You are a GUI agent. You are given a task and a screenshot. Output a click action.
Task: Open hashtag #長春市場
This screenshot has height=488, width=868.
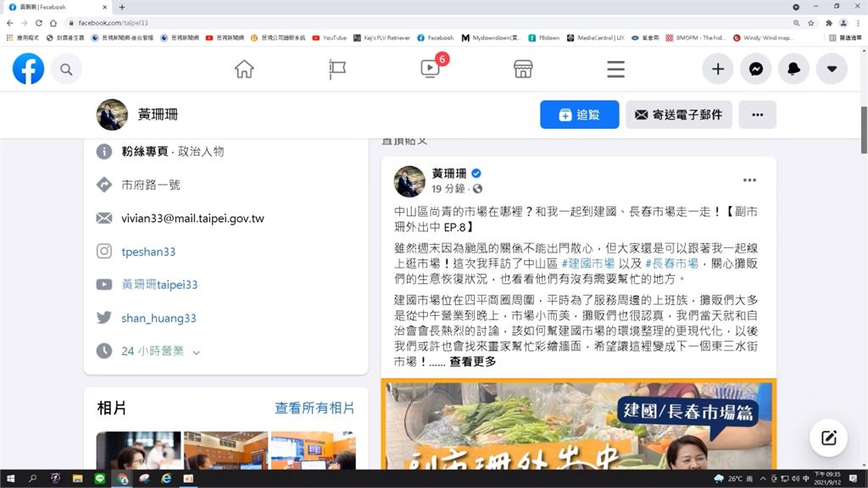pyautogui.click(x=671, y=263)
